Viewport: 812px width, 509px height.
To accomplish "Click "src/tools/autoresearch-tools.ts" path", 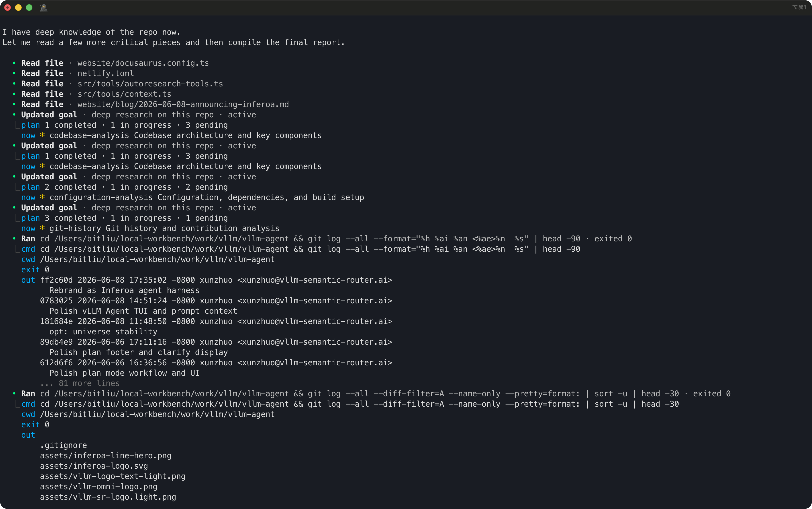I will tap(150, 84).
